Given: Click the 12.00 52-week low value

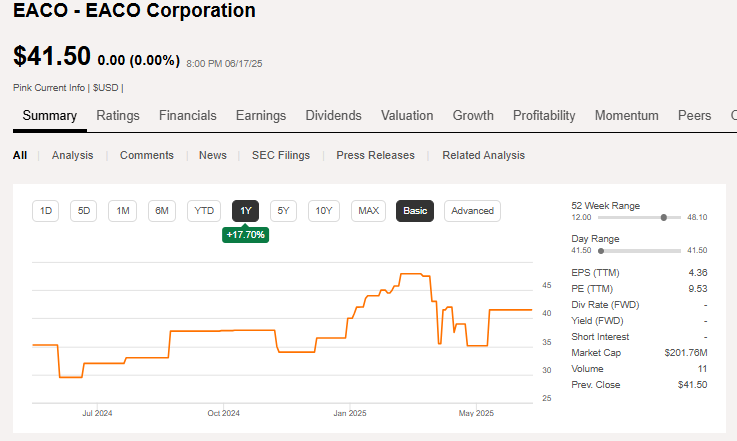Looking at the screenshot, I should pos(581,217).
